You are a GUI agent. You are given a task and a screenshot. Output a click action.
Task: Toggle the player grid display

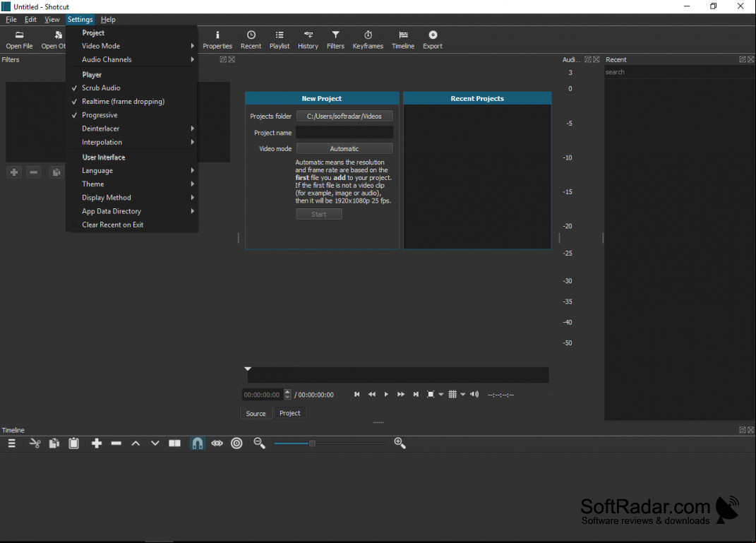click(452, 395)
